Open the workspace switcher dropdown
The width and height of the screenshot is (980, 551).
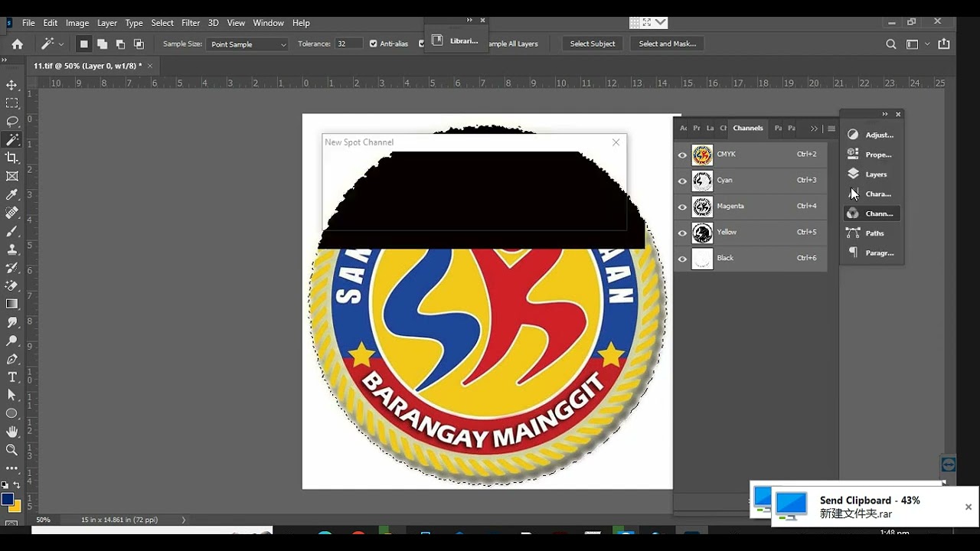[x=916, y=44]
